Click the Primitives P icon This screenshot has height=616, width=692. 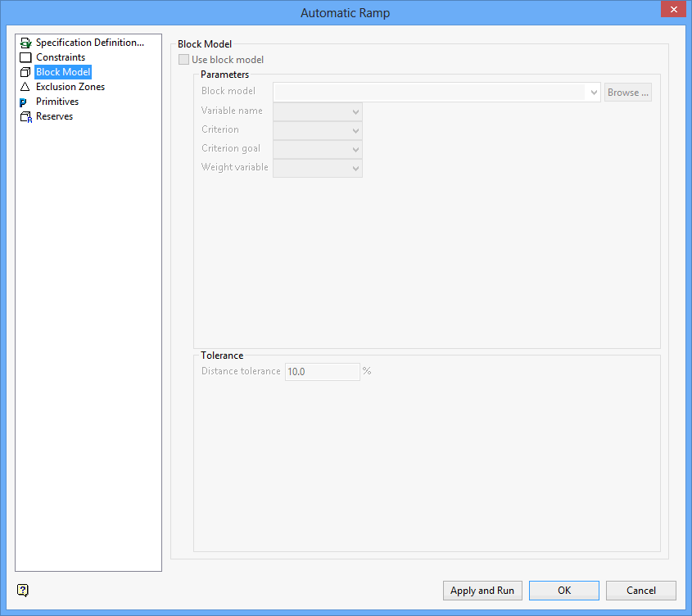click(23, 102)
